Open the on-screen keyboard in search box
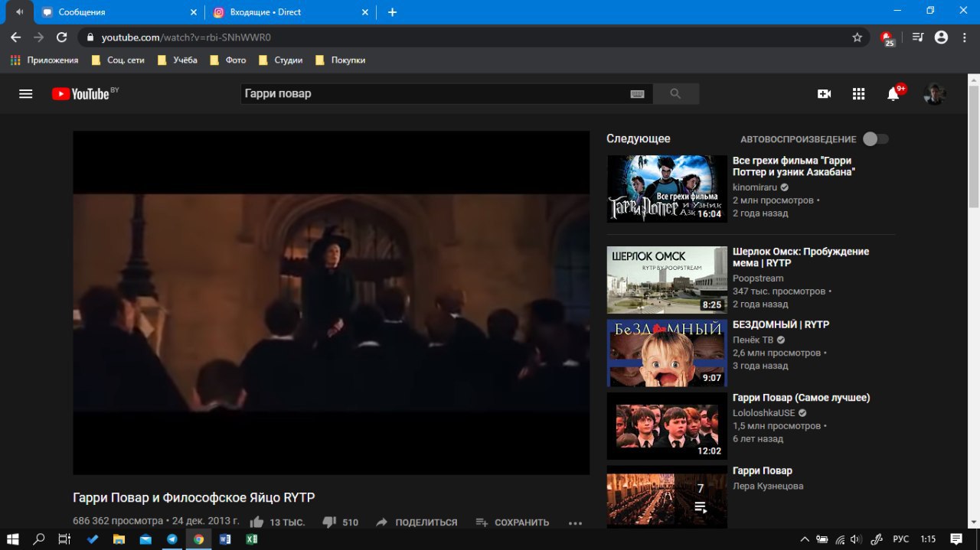 click(637, 94)
